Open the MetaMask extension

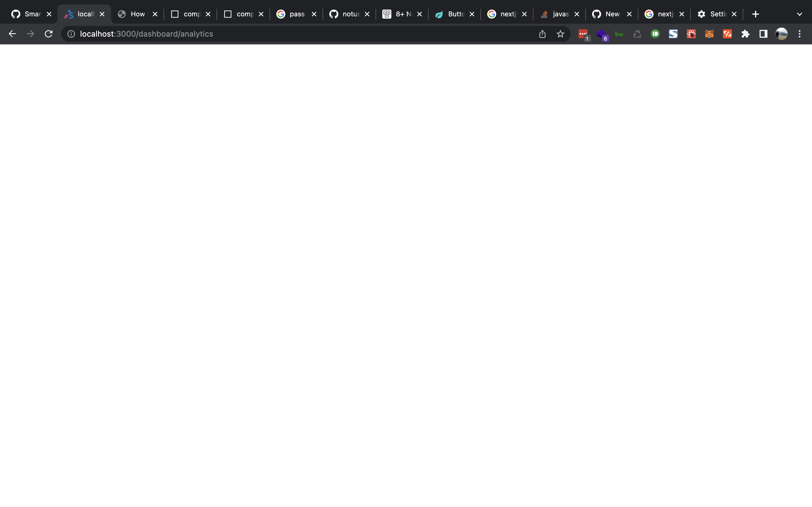pyautogui.click(x=709, y=34)
